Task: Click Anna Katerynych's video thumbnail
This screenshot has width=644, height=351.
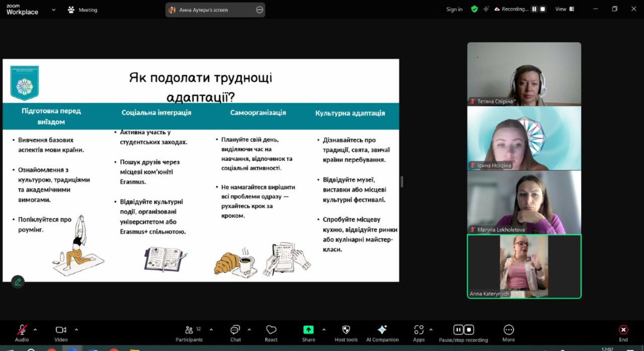Action: coord(524,266)
